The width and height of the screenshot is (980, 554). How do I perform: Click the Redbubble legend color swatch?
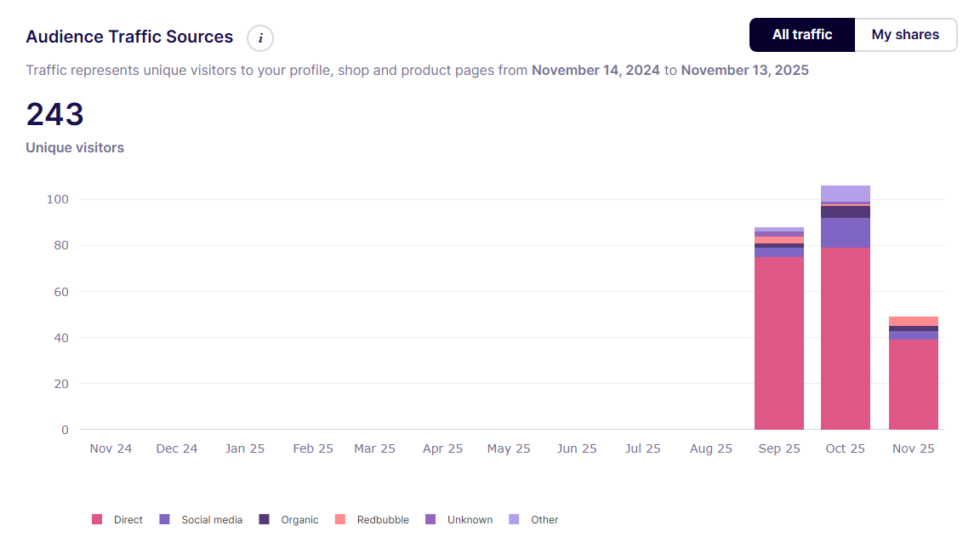tap(339, 519)
